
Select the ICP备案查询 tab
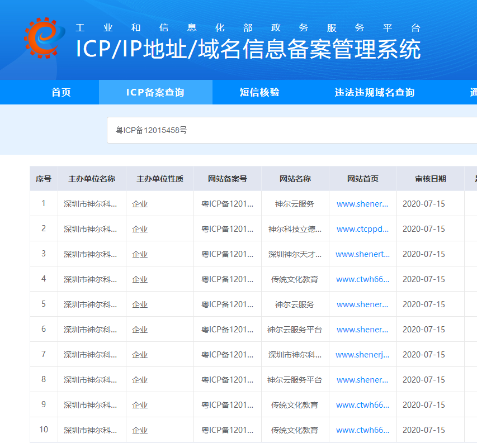point(155,92)
